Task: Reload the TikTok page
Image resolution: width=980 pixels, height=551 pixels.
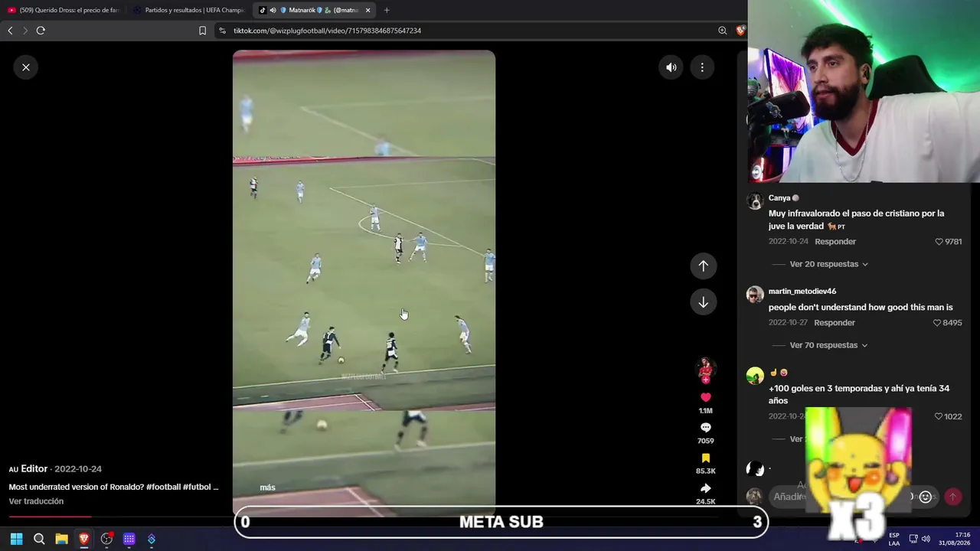Action: point(41,31)
